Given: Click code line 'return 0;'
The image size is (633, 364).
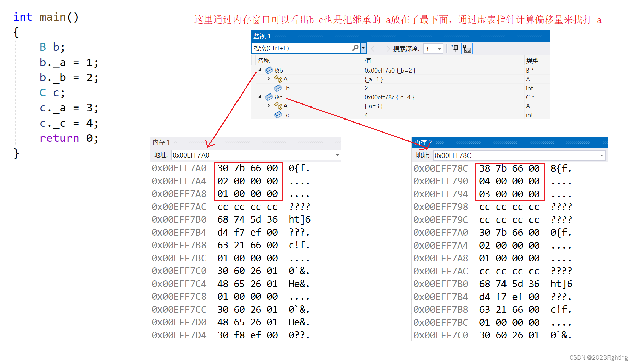Looking at the screenshot, I should pyautogui.click(x=69, y=138).
